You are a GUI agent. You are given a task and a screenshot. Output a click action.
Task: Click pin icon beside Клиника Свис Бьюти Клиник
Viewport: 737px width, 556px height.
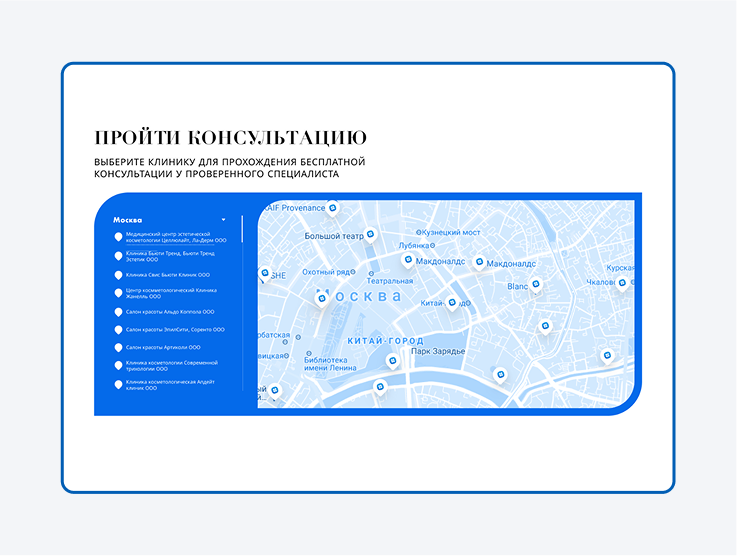tap(118, 274)
